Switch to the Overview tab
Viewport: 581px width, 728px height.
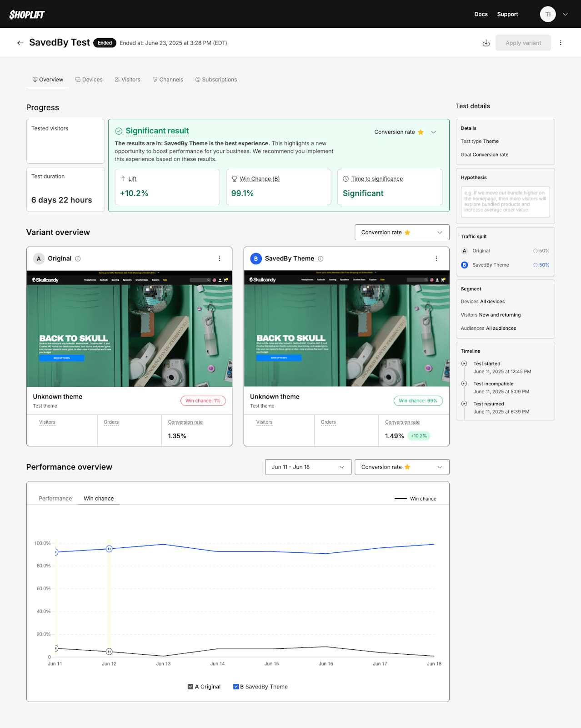tap(48, 80)
